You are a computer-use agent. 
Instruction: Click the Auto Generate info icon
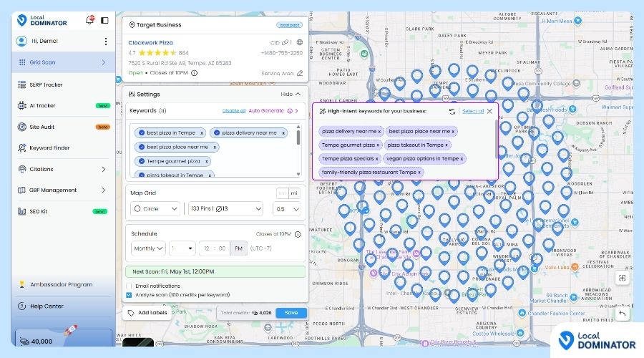click(290, 110)
